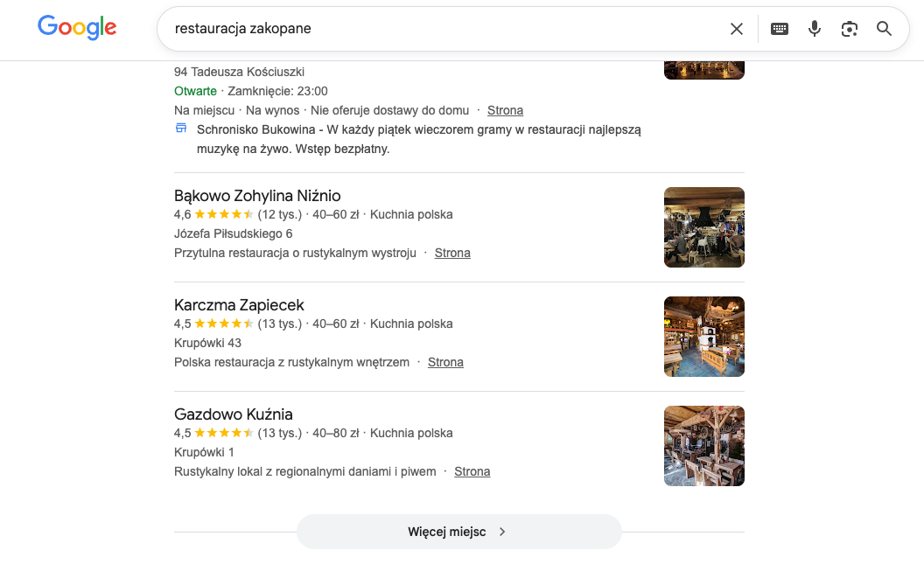Image resolution: width=924 pixels, height=564 pixels.
Task: Visit Strona link for Karczma Zapiecek
Action: (445, 362)
